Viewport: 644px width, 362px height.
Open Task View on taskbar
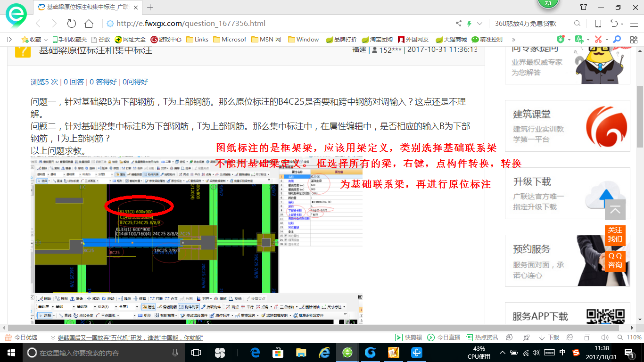(x=196, y=353)
